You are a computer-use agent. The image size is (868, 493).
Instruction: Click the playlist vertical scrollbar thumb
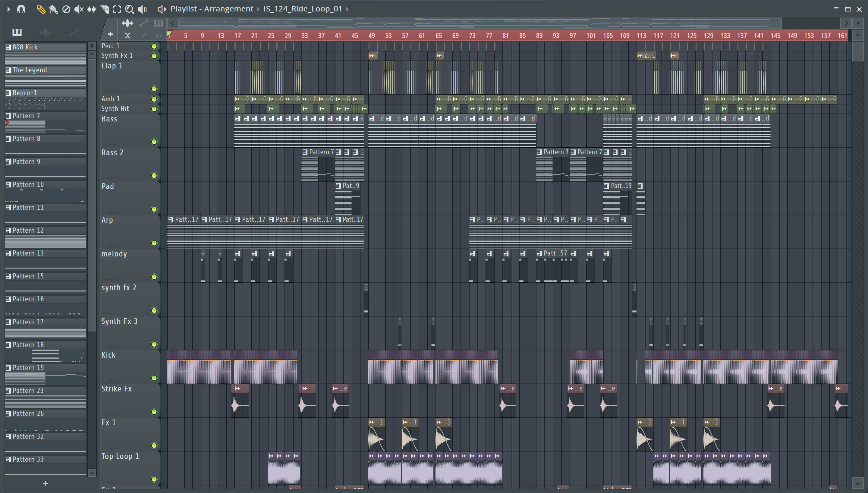pos(858,52)
